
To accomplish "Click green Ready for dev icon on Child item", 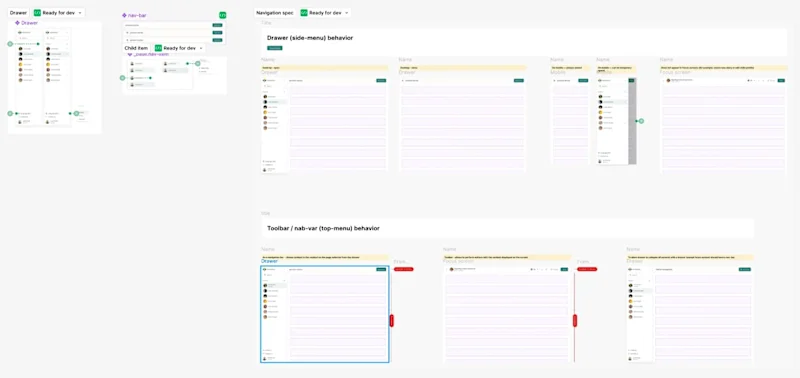I will click(x=158, y=48).
